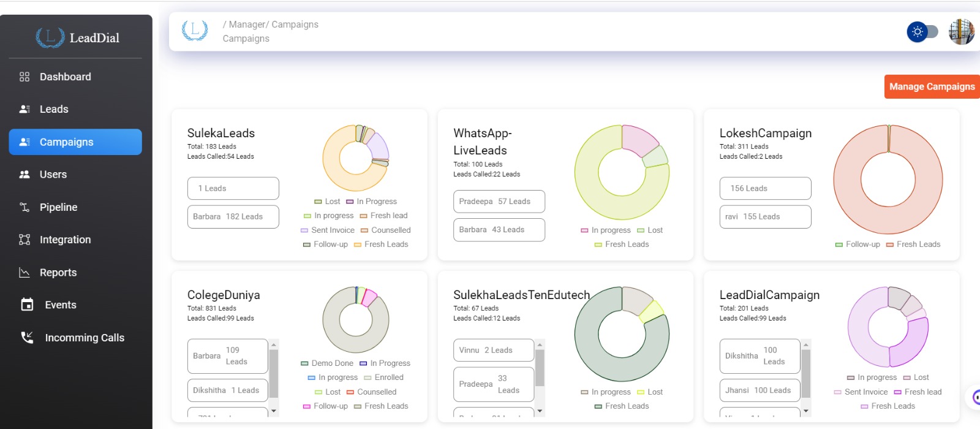
Task: Open the Events menu item
Action: [x=75, y=305]
